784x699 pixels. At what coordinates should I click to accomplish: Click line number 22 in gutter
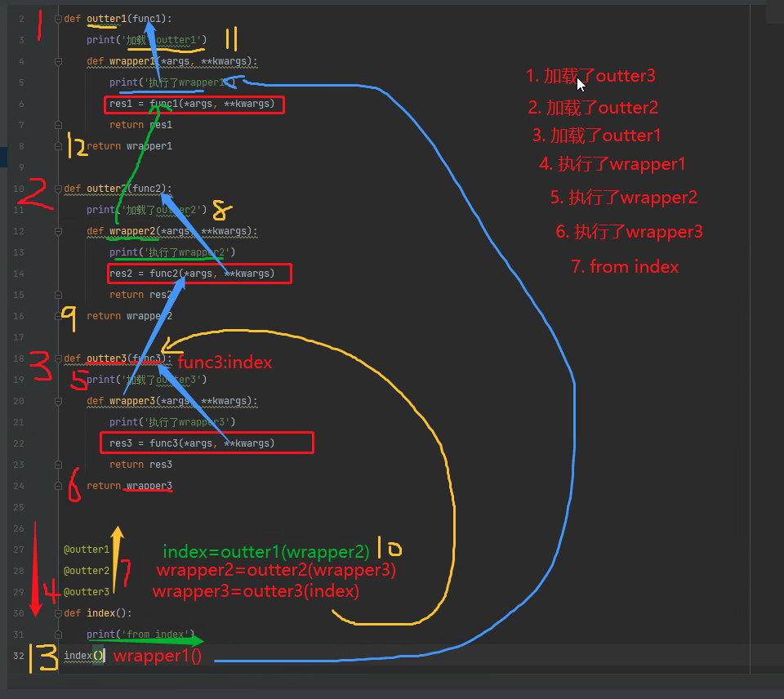[x=19, y=443]
